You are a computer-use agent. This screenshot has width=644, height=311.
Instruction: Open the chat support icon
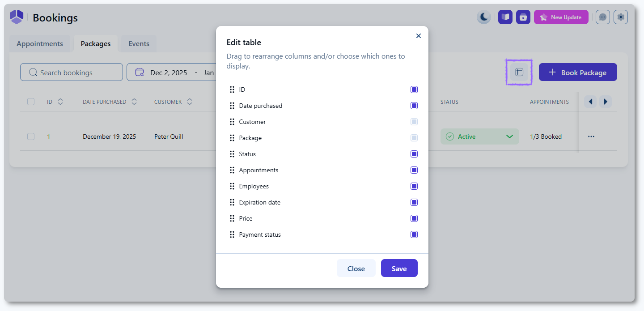(x=603, y=17)
